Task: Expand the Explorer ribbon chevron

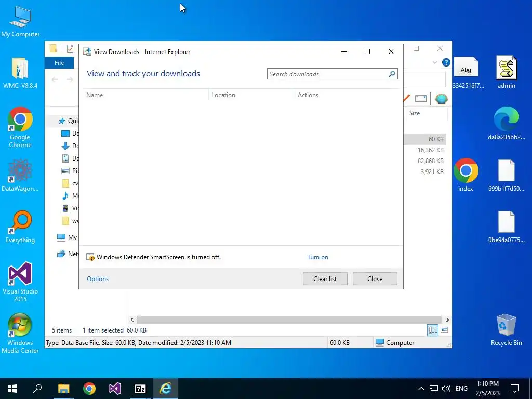Action: coord(435,62)
